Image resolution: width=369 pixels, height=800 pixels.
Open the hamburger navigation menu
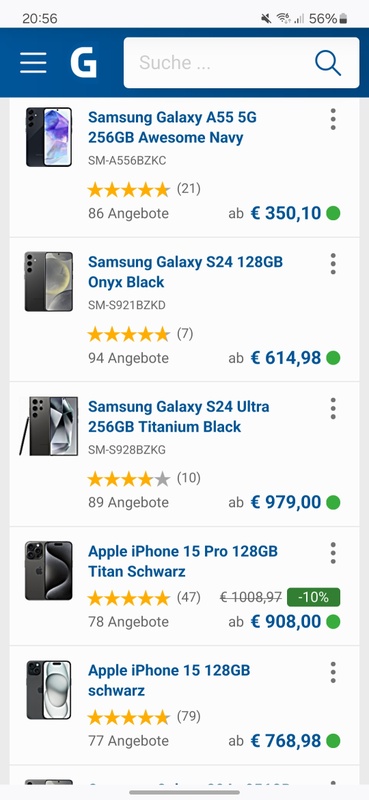(33, 63)
